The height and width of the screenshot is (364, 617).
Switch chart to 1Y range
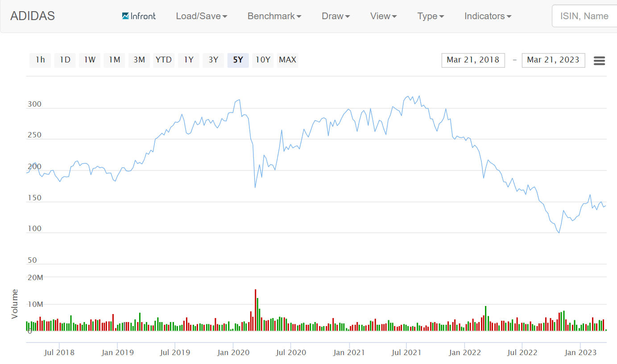189,60
